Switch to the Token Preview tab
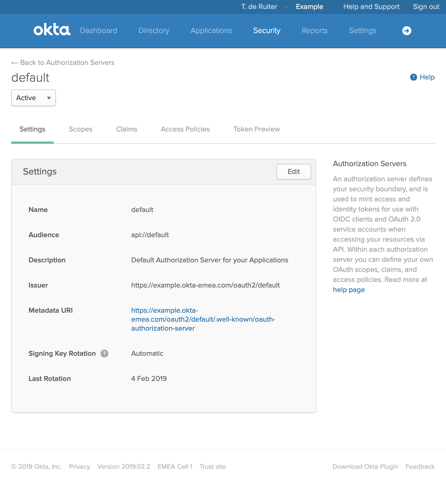 (x=257, y=129)
